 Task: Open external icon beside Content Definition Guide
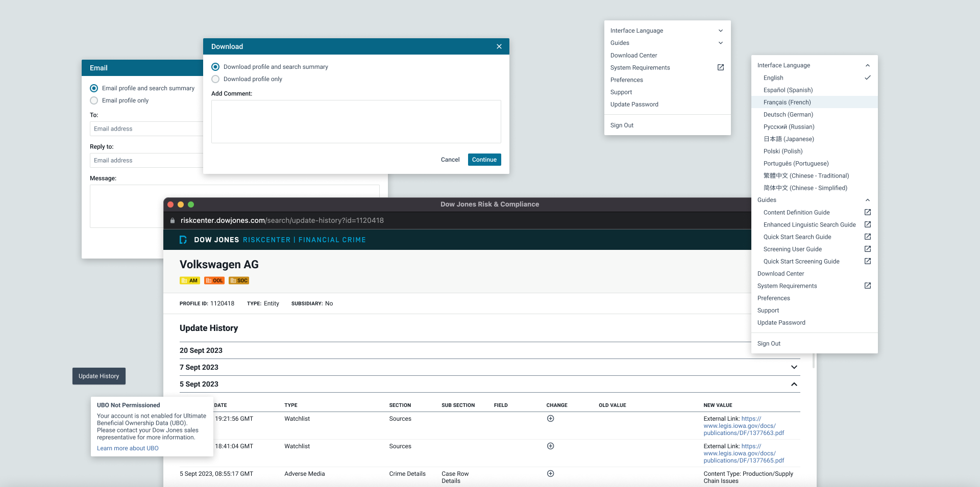(x=868, y=212)
